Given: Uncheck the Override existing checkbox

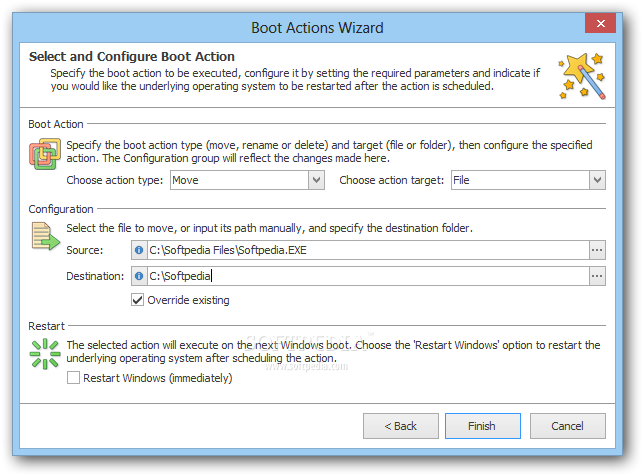Looking at the screenshot, I should [x=137, y=300].
